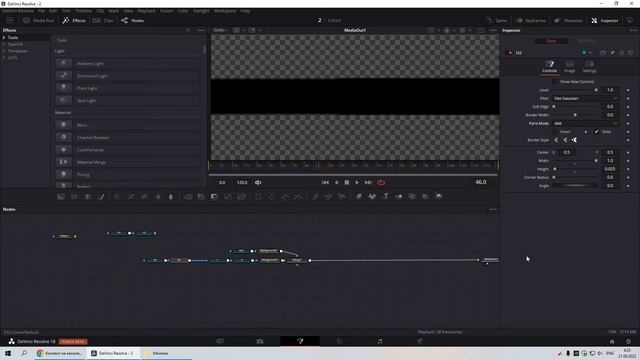
Task: Open the Keyframes editor
Action: tap(531, 20)
